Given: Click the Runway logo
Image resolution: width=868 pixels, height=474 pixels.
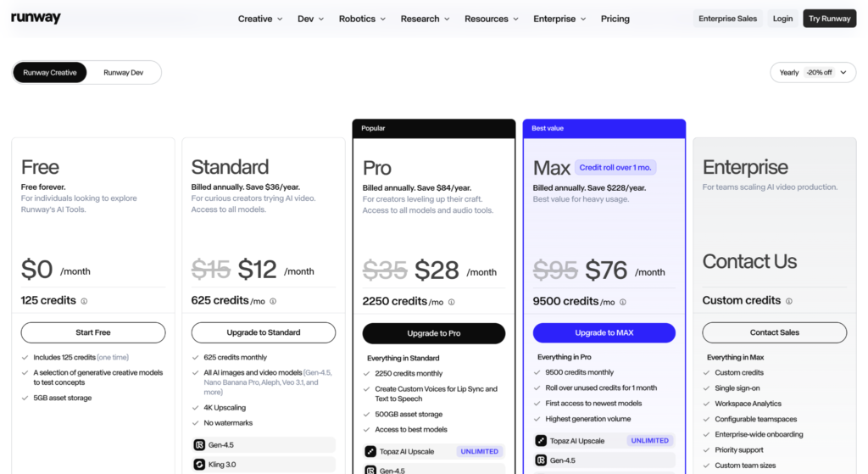Looking at the screenshot, I should click(36, 18).
